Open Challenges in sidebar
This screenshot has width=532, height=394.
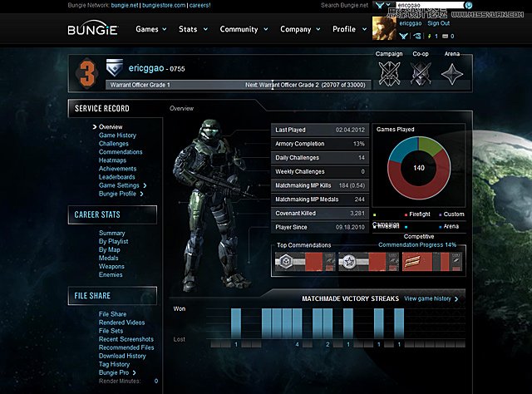114,144
